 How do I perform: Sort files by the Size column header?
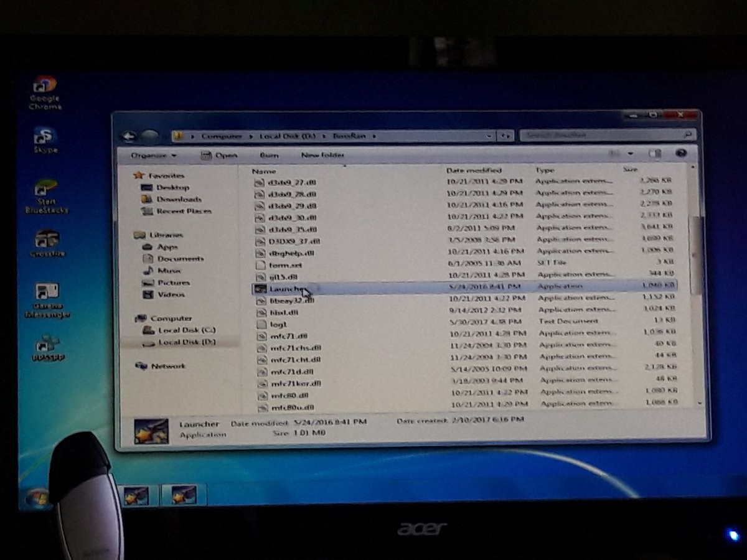coord(630,169)
